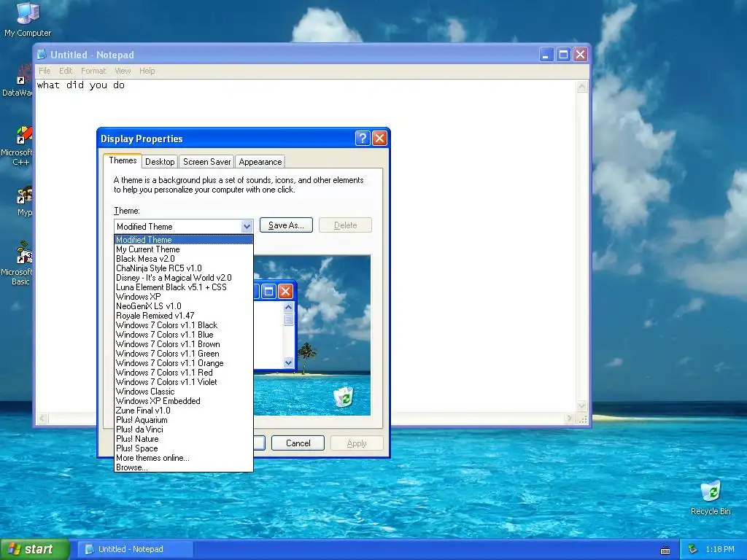The width and height of the screenshot is (747, 560).
Task: Choose Disney - It's a Magical World v2.0
Action: (x=183, y=278)
